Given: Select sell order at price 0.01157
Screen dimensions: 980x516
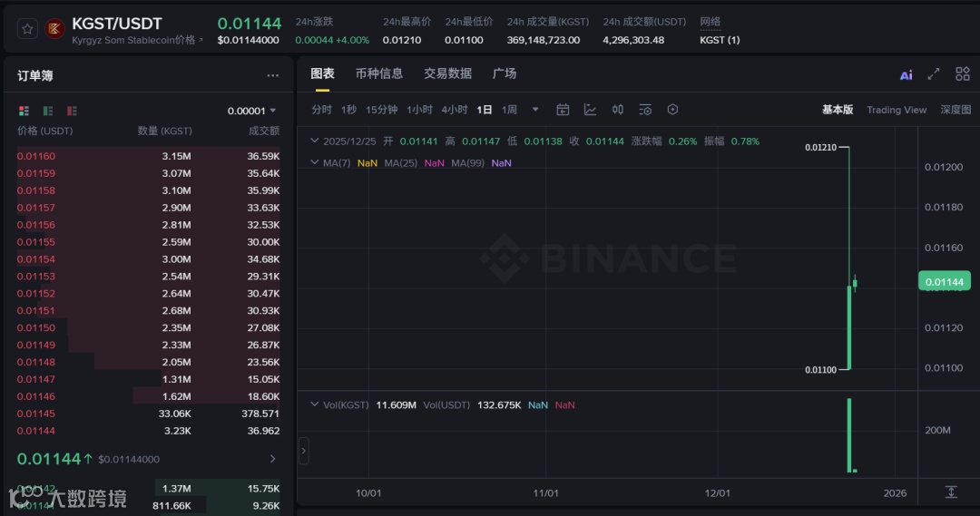Looking at the screenshot, I should pos(148,208).
